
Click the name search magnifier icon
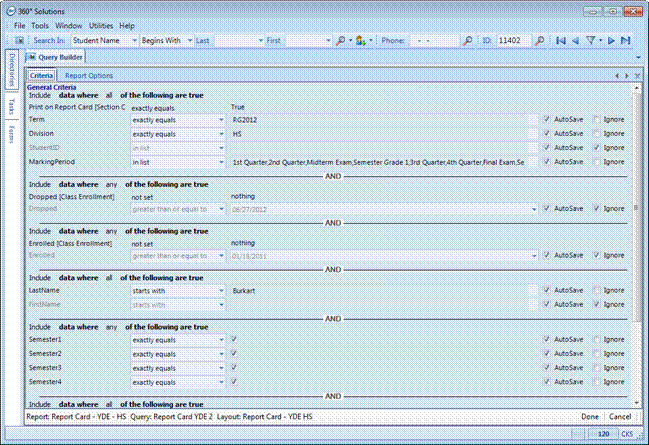[x=341, y=41]
